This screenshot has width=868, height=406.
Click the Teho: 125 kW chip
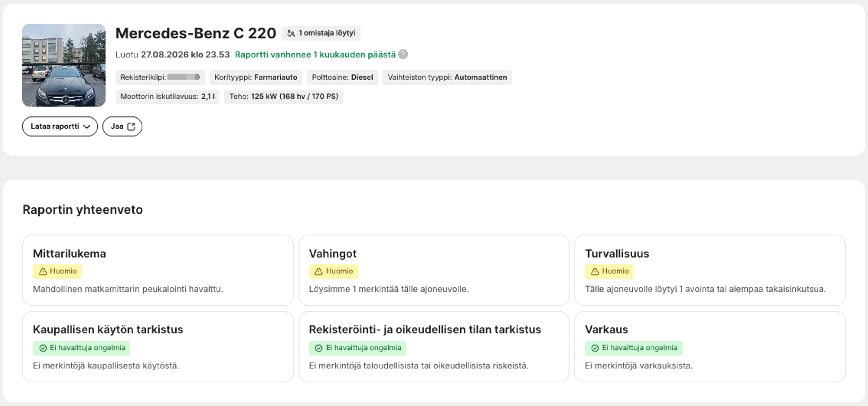point(284,96)
